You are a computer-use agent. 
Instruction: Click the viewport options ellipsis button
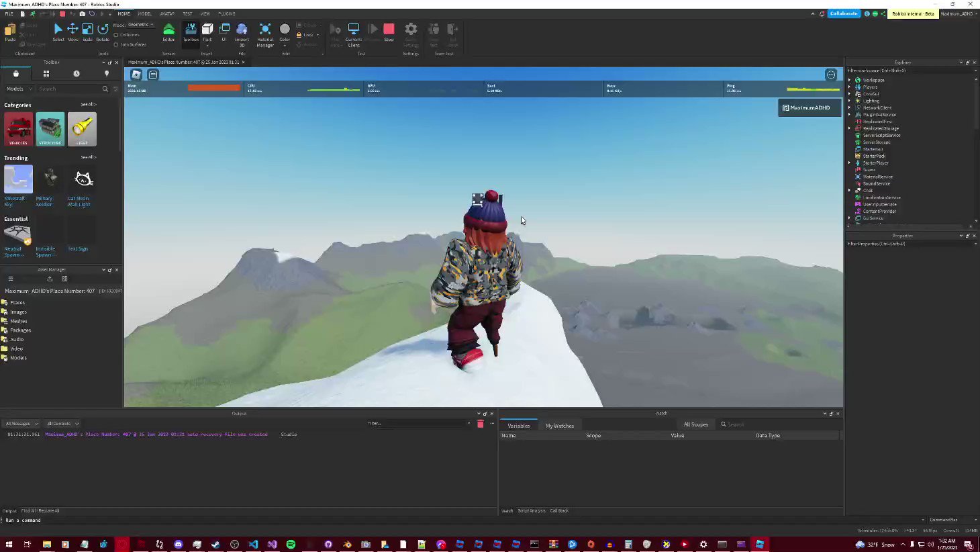(x=831, y=75)
